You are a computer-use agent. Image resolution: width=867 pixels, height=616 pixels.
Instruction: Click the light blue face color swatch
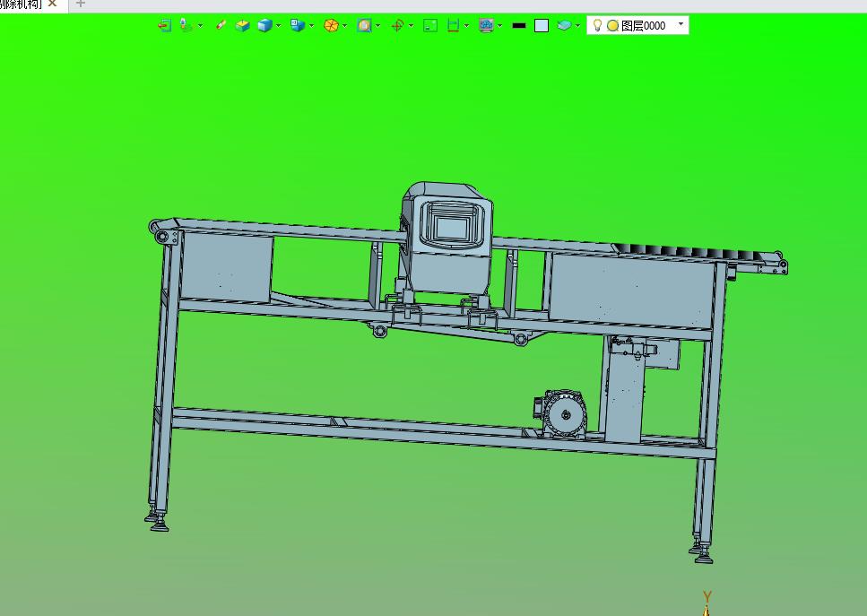point(542,25)
